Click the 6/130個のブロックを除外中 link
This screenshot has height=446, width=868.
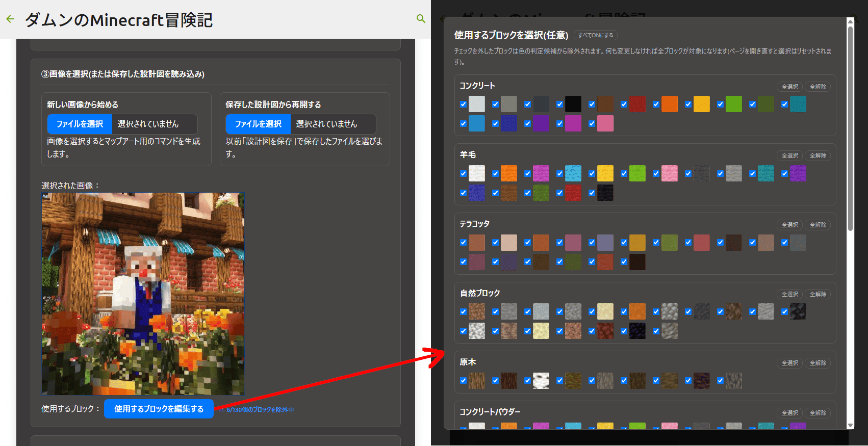pyautogui.click(x=260, y=410)
